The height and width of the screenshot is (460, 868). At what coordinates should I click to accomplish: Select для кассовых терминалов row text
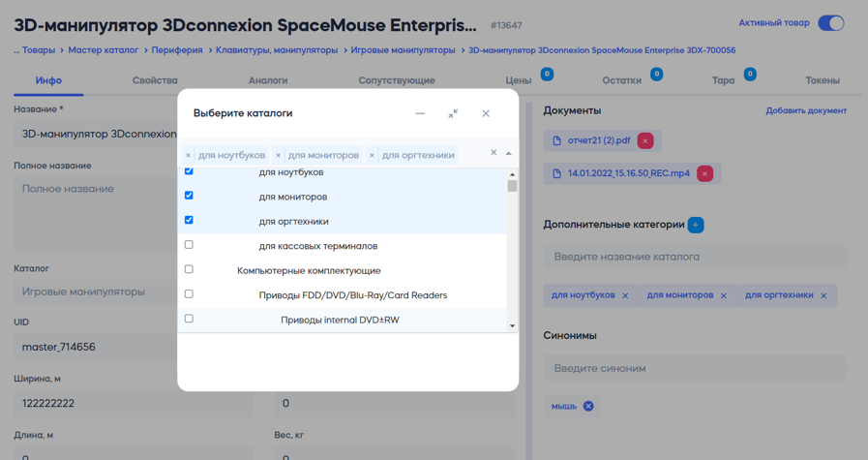[x=318, y=246]
